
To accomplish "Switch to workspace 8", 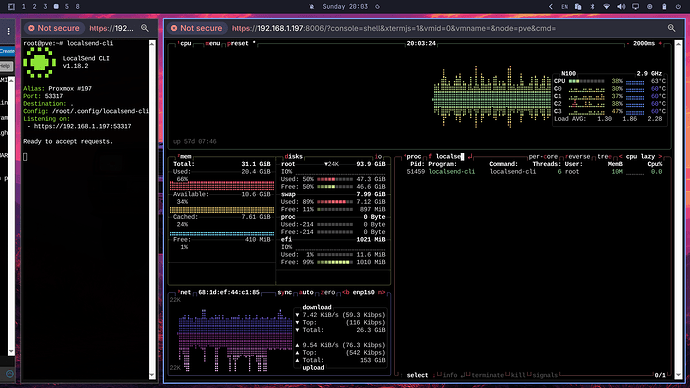I will tap(77, 7).
